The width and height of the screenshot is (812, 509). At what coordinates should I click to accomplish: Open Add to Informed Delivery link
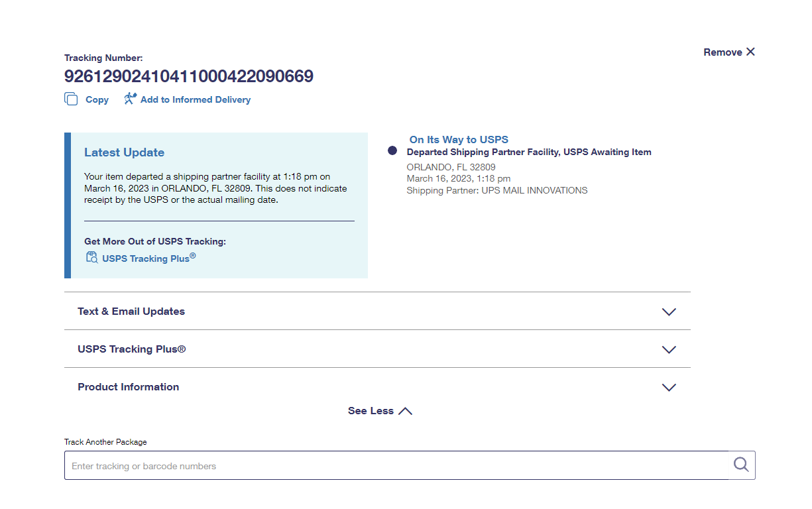(x=195, y=99)
